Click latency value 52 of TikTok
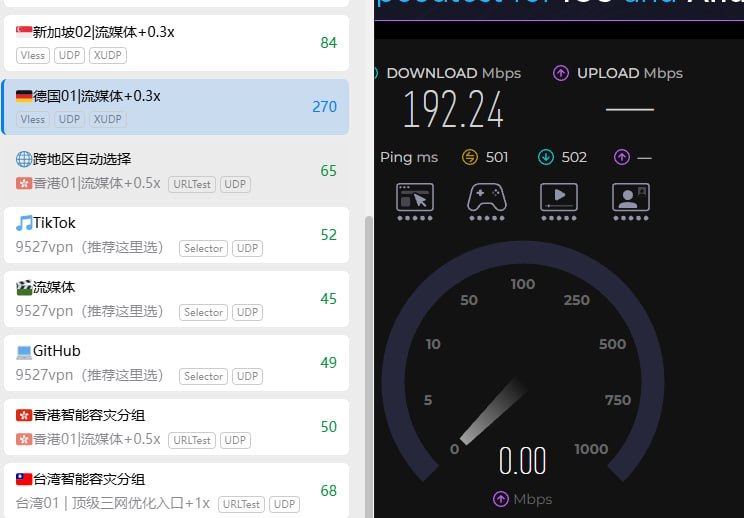The height and width of the screenshot is (518, 744). coord(328,235)
